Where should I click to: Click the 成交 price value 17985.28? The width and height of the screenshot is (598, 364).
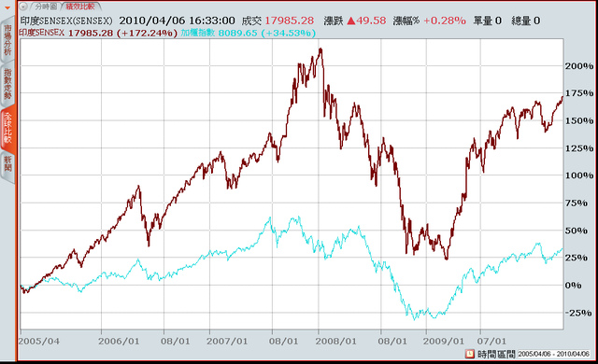point(289,21)
